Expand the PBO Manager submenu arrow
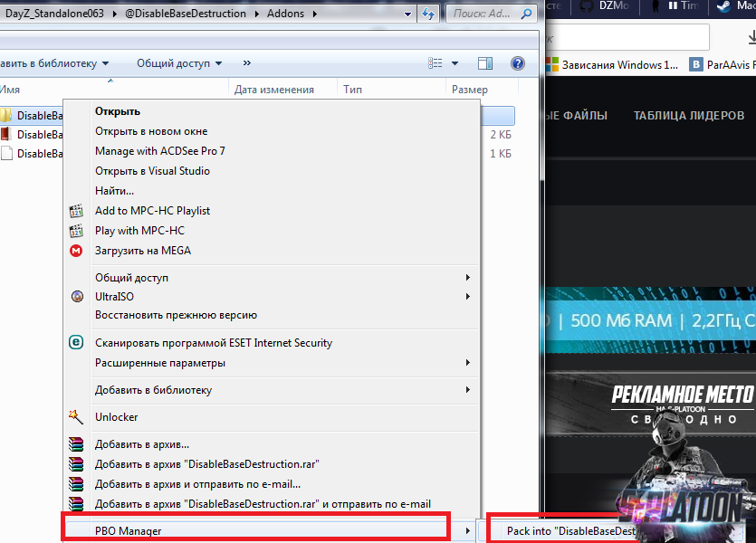This screenshot has width=756, height=543. 468,530
